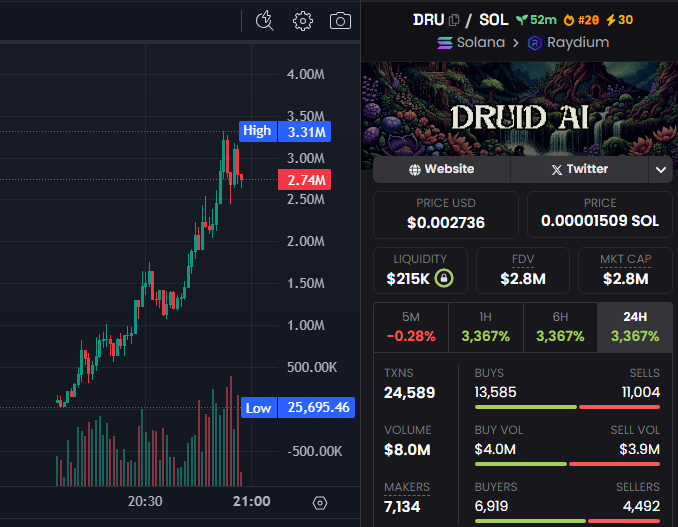Click the liquidity lock icon
Image resolution: width=678 pixels, height=527 pixels.
coord(444,278)
